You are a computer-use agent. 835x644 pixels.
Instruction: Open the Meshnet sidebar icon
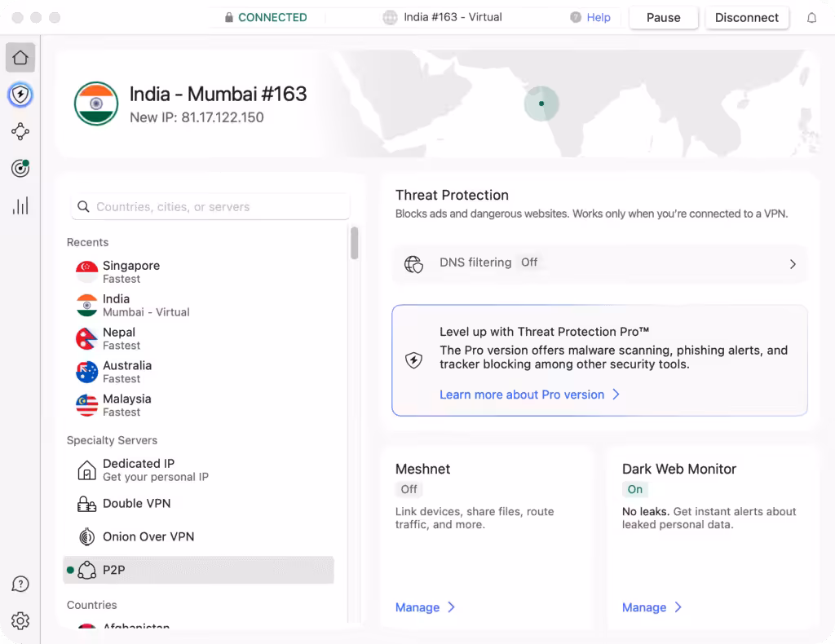point(20,131)
